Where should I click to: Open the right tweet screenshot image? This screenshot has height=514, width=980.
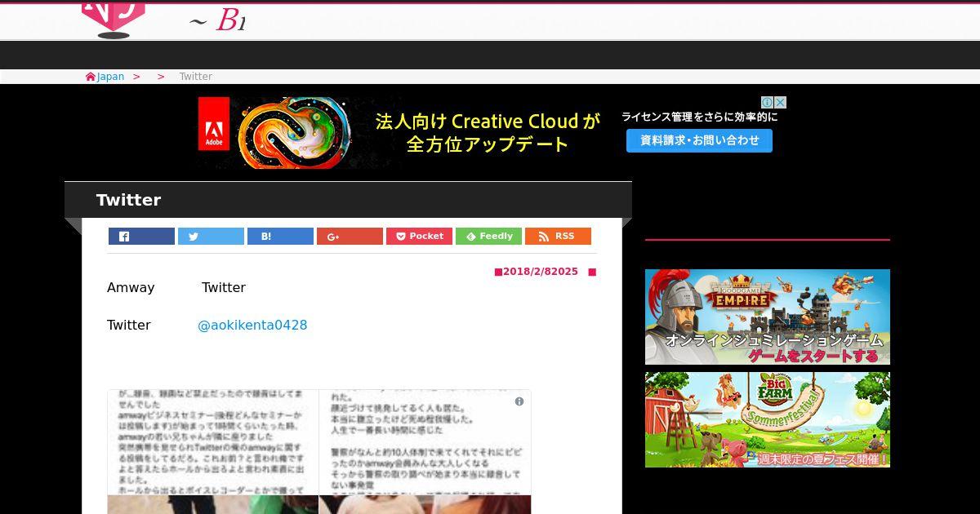[x=425, y=443]
